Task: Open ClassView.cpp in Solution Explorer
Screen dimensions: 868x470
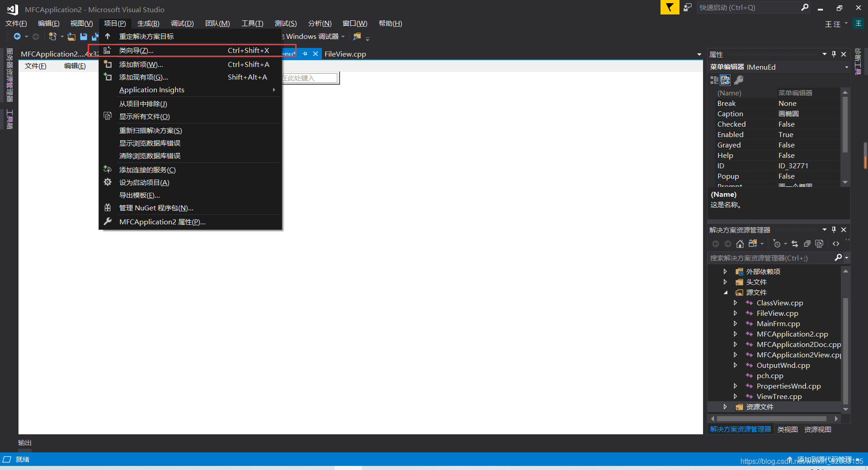Action: pyautogui.click(x=780, y=303)
